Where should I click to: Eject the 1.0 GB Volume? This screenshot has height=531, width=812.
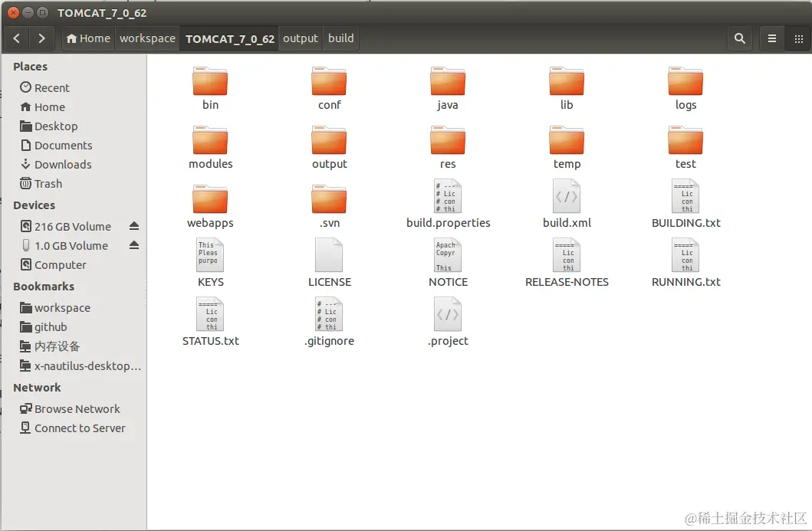(x=134, y=245)
